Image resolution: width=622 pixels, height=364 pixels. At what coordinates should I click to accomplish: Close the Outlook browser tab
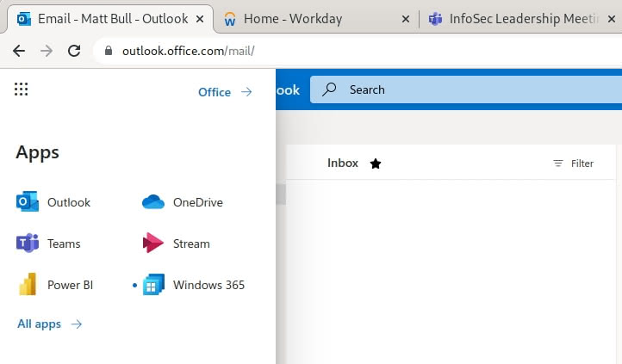pyautogui.click(x=200, y=19)
